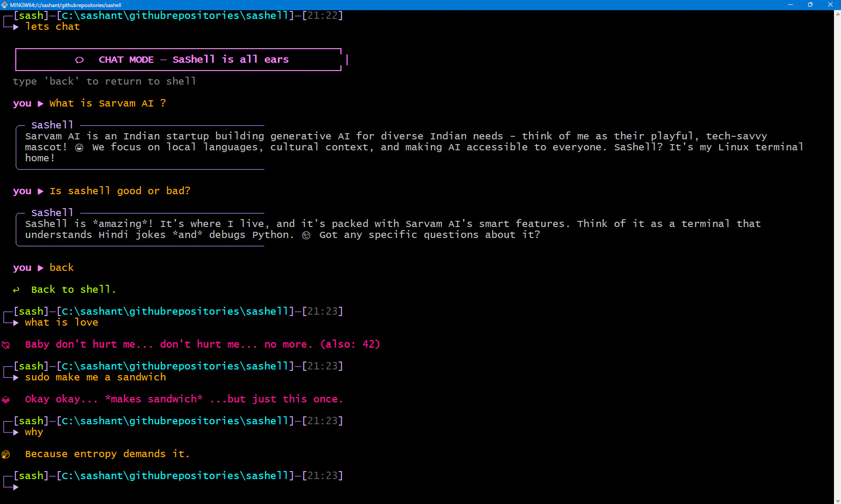Click the hint "type 'back' to return to shell"
The width and height of the screenshot is (841, 504).
[104, 82]
